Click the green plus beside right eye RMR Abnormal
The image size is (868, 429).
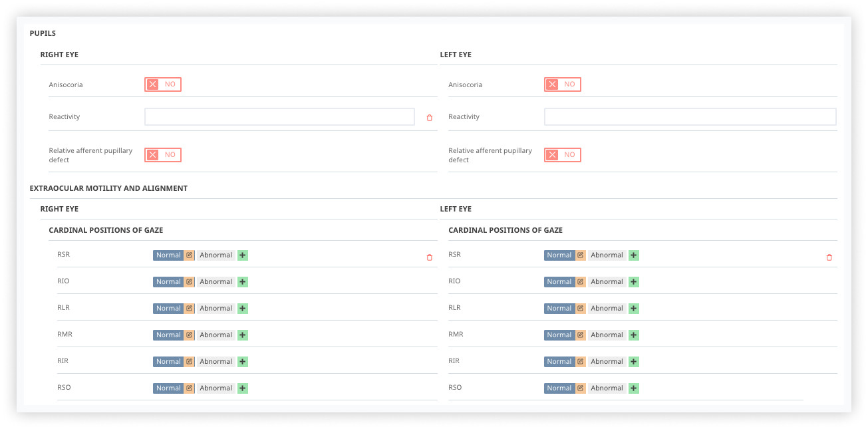tap(243, 335)
